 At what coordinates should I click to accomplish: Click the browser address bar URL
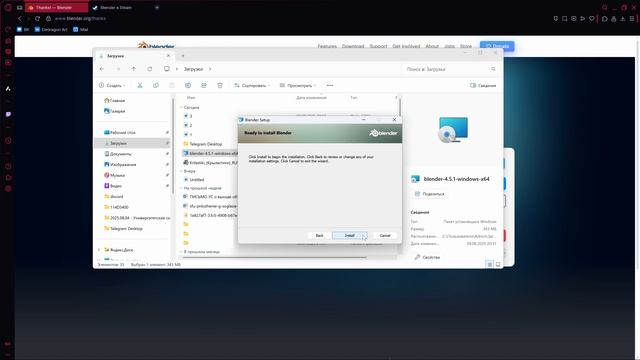point(80,18)
